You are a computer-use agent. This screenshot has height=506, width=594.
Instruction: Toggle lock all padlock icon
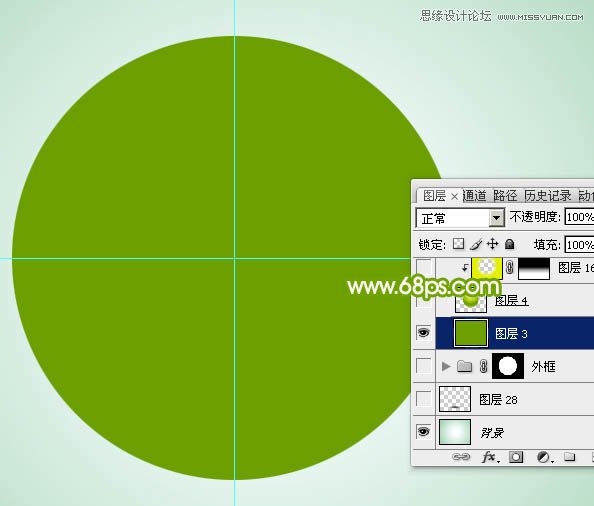(510, 244)
